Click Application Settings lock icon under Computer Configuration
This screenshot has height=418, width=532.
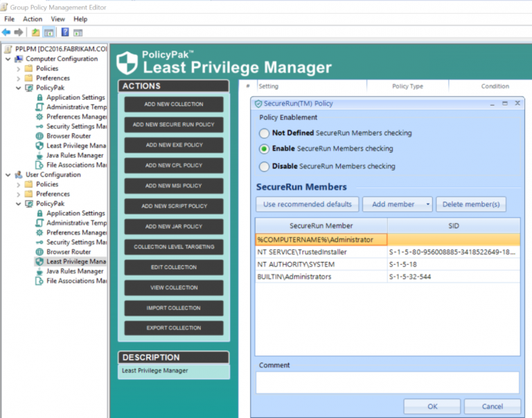pyautogui.click(x=39, y=98)
